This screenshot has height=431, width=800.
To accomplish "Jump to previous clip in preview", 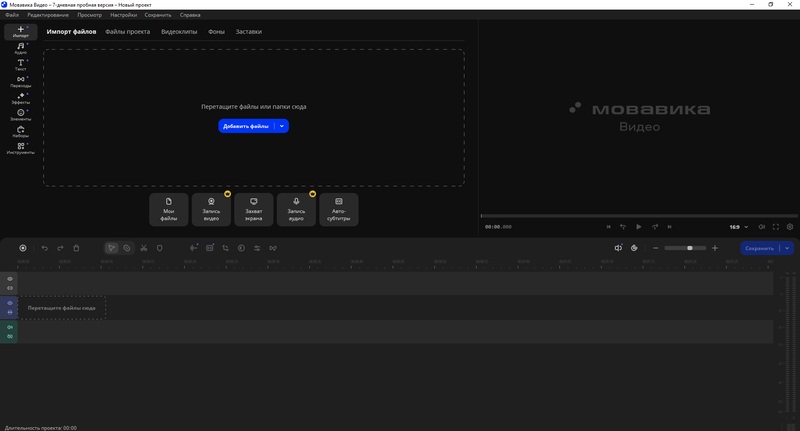I will (x=608, y=226).
